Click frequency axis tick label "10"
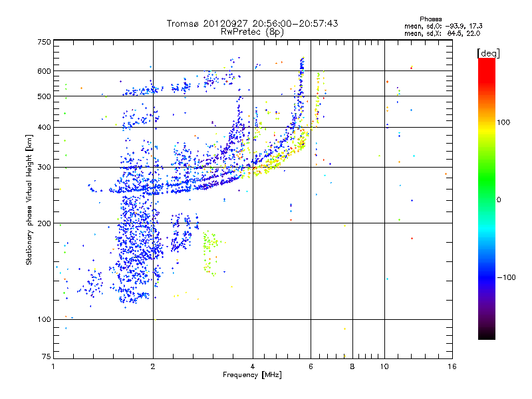 pos(384,366)
